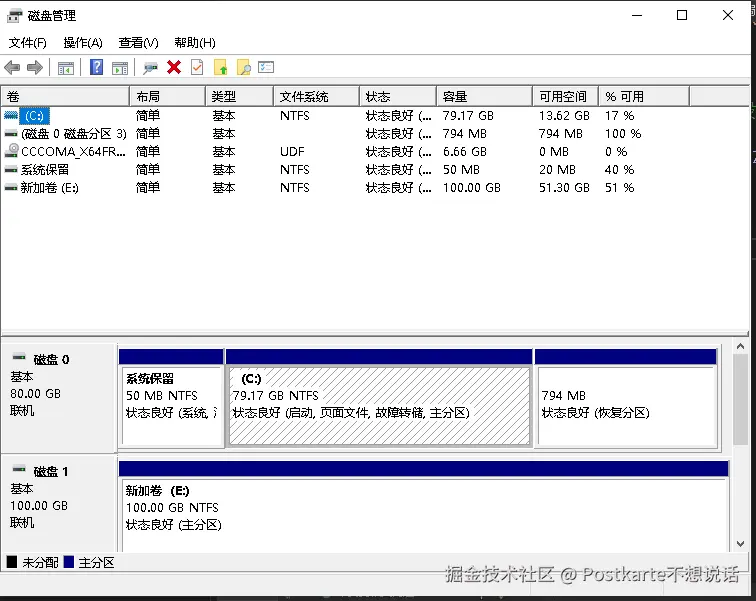Open the 帮助(H) menu
Image resolution: width=756 pixels, height=601 pixels.
195,43
